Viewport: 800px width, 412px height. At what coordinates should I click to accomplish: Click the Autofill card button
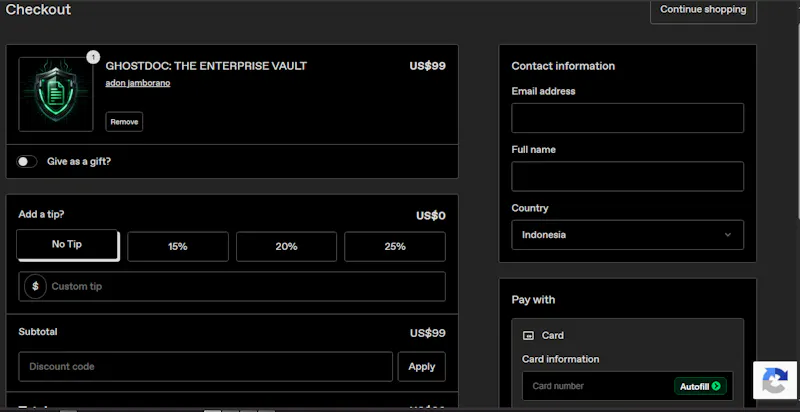(700, 387)
